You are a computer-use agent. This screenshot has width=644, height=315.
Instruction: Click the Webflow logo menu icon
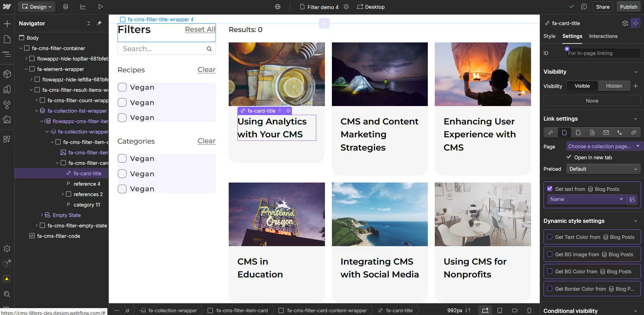(7, 7)
